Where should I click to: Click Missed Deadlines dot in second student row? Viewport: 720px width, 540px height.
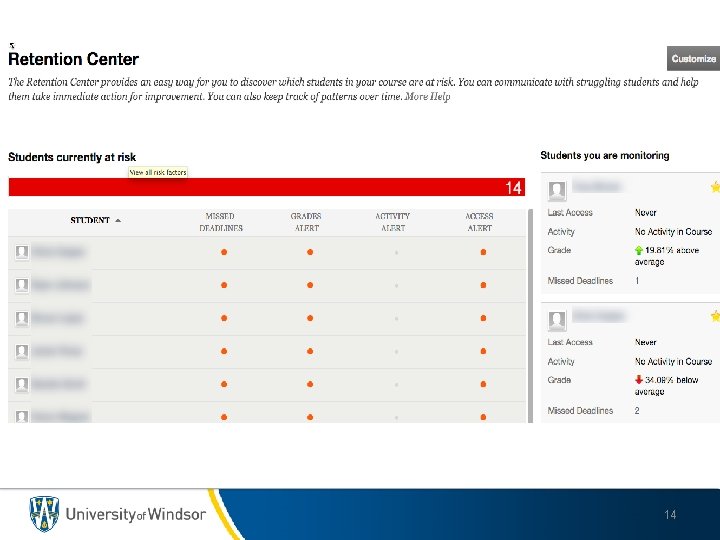tap(224, 285)
